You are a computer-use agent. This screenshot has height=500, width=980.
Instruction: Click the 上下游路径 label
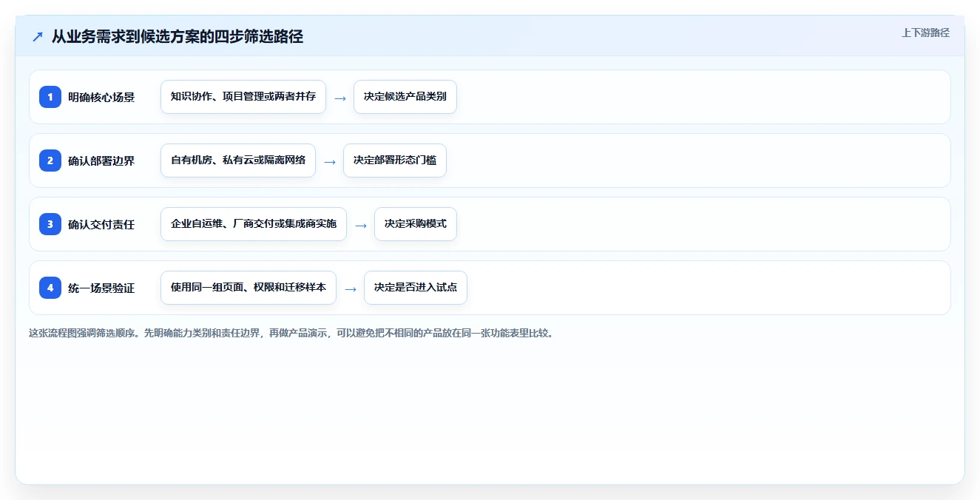(925, 33)
